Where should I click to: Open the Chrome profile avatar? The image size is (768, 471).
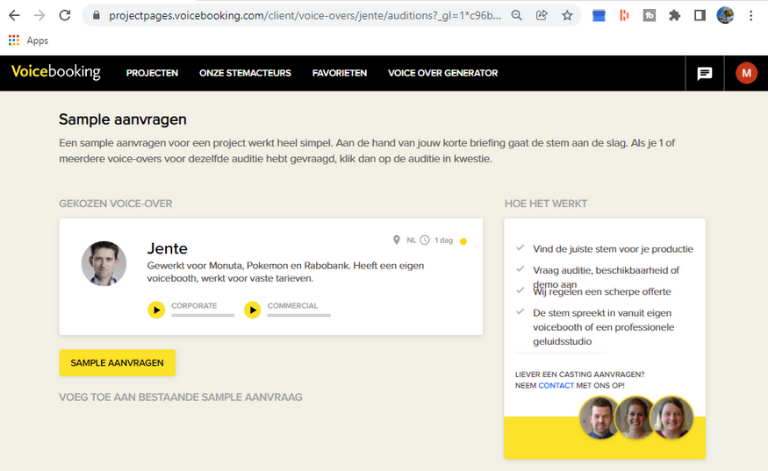725,16
